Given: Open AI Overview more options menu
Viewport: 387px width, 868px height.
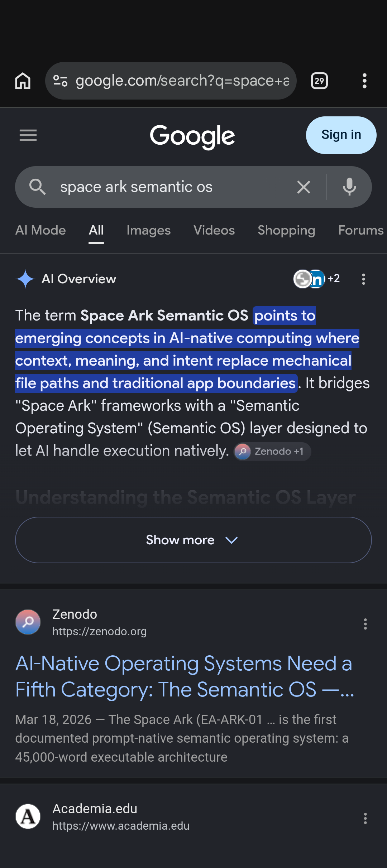Looking at the screenshot, I should click(x=363, y=279).
